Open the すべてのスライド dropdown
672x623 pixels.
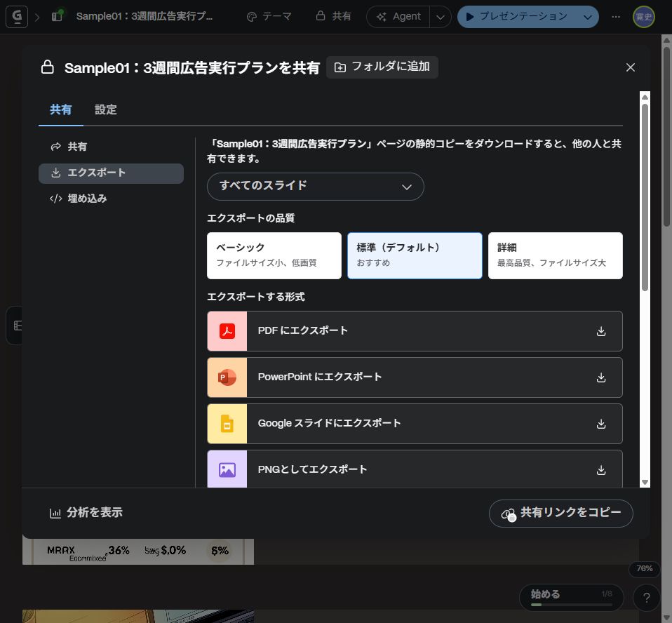click(x=316, y=187)
